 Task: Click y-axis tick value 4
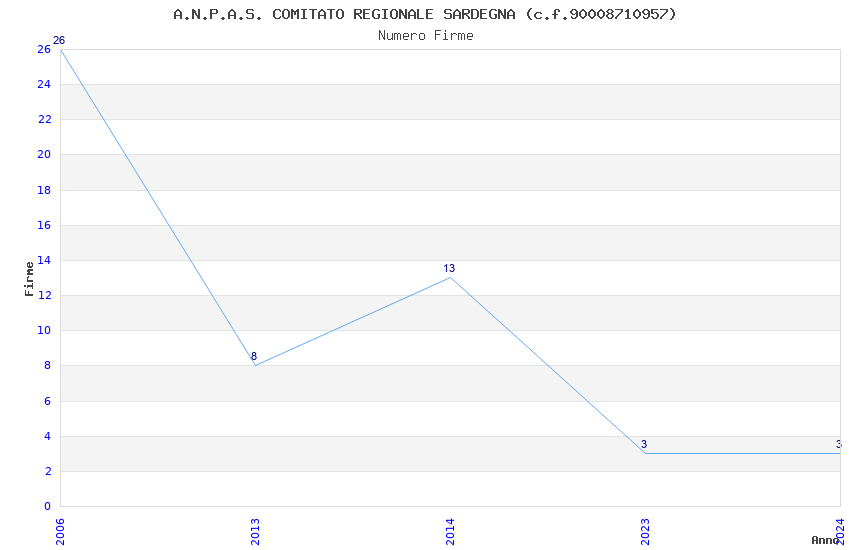tap(47, 436)
